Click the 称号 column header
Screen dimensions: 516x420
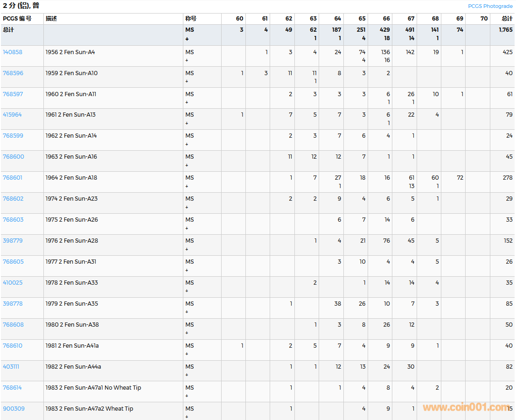(x=191, y=19)
